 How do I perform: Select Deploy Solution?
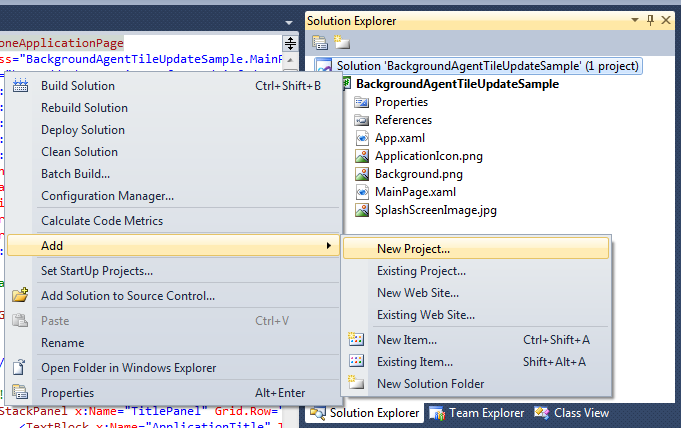click(173, 129)
